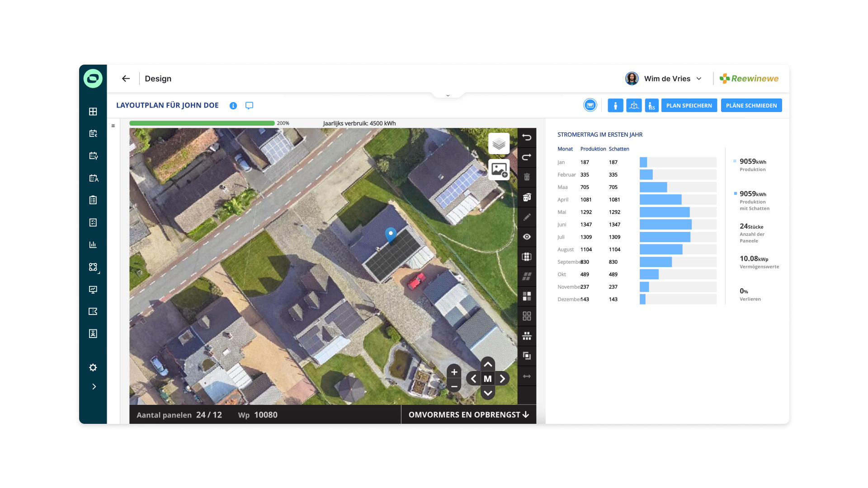This screenshot has width=868, height=488.
Task: Click the info icon beside layout title
Action: coord(233,106)
